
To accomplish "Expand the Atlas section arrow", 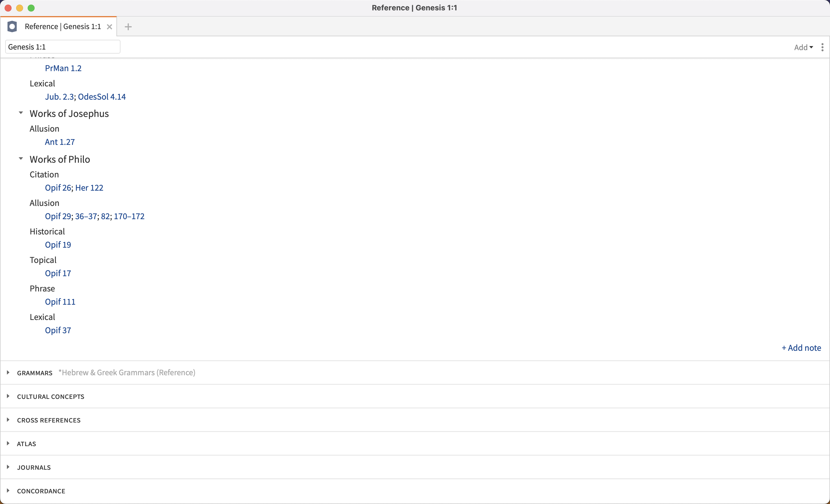I will click(x=8, y=444).
